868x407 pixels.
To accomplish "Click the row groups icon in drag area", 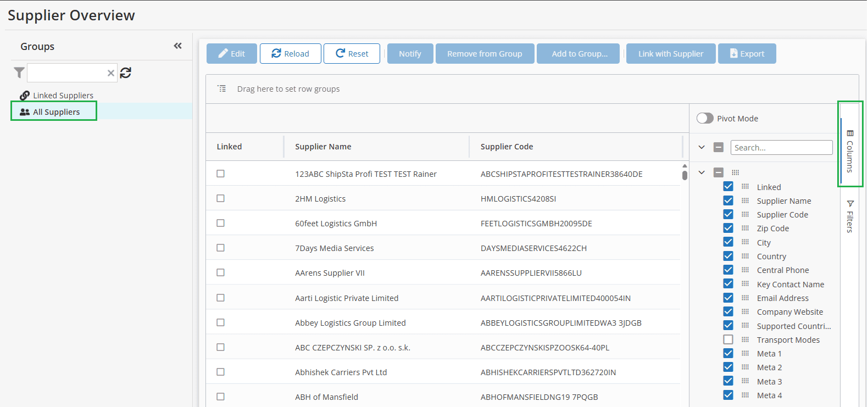I will click(221, 88).
